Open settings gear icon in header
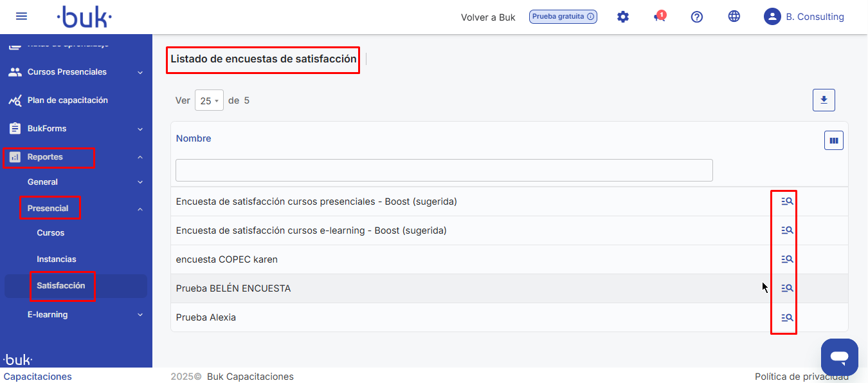The image size is (868, 383). [x=622, y=17]
